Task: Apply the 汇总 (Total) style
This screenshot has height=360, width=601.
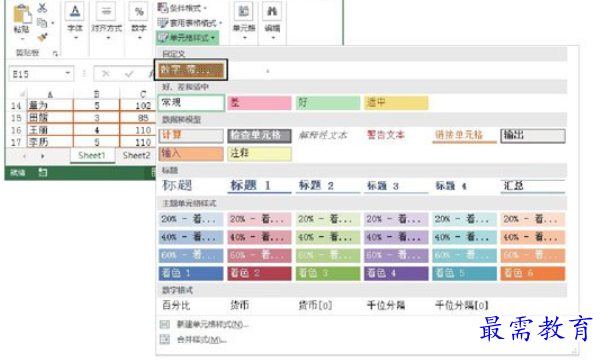Action: 533,186
